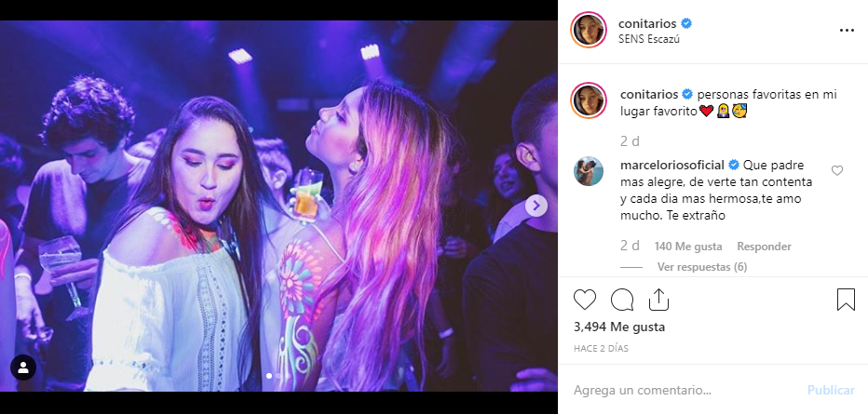Save the post with the bookmark icon

tap(846, 300)
